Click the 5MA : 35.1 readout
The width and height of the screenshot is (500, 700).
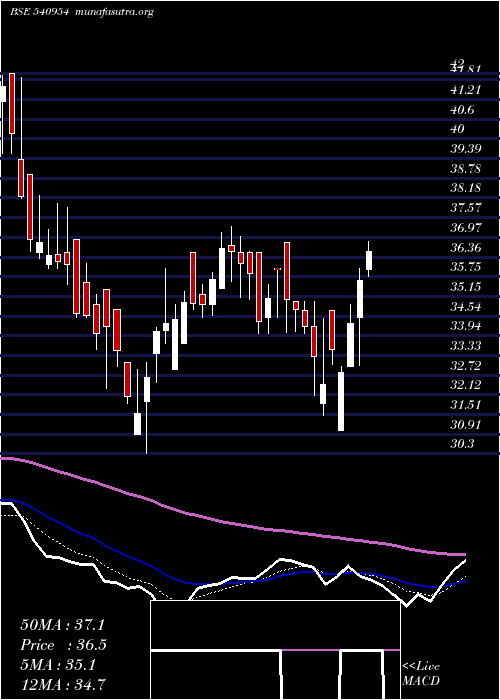pyautogui.click(x=58, y=665)
